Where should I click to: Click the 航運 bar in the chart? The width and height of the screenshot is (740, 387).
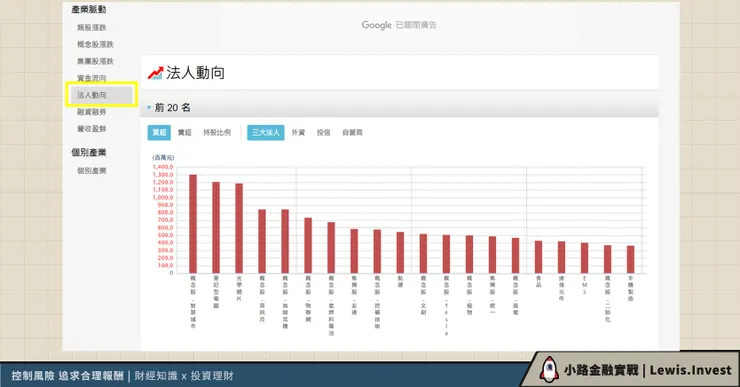point(400,252)
